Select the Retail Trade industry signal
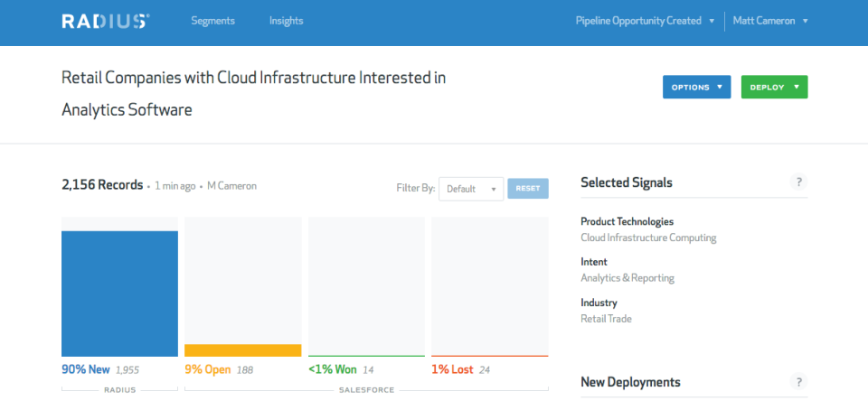Screen dimensions: 868x410 606,319
